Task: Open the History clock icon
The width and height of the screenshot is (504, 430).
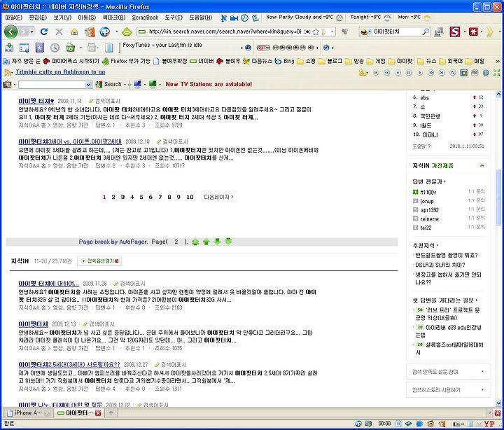Action: click(55, 48)
